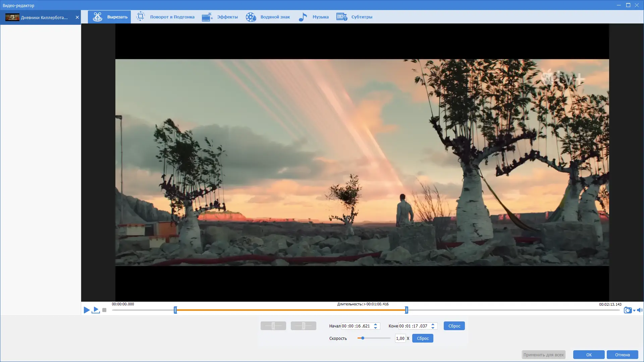The image size is (644, 362).
Task: Click the Скорость speed slider knob
Action: coord(363,338)
